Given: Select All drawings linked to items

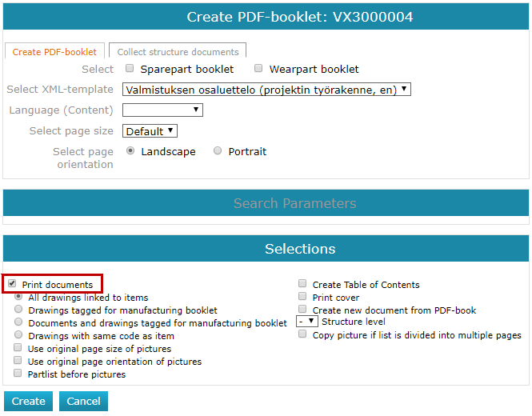Looking at the screenshot, I should pyautogui.click(x=18, y=296).
